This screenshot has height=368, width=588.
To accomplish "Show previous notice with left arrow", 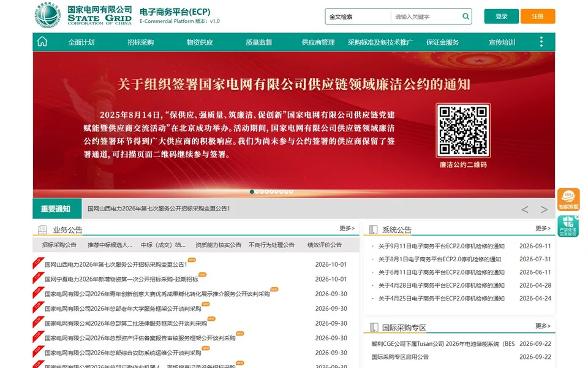I will [525, 210].
